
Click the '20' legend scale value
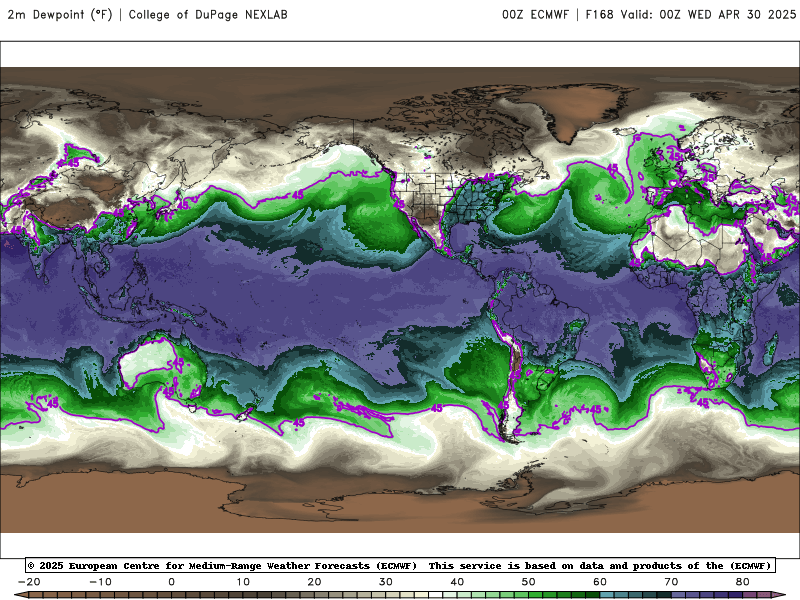[x=314, y=582]
